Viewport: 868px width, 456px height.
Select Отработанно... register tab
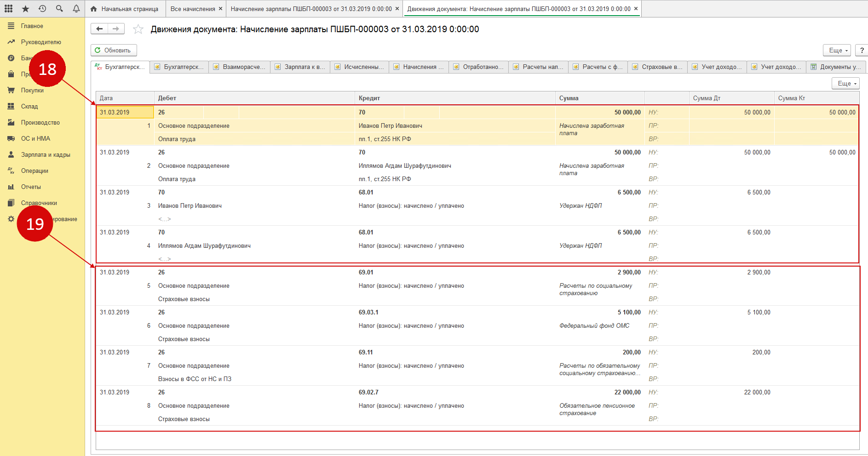479,67
